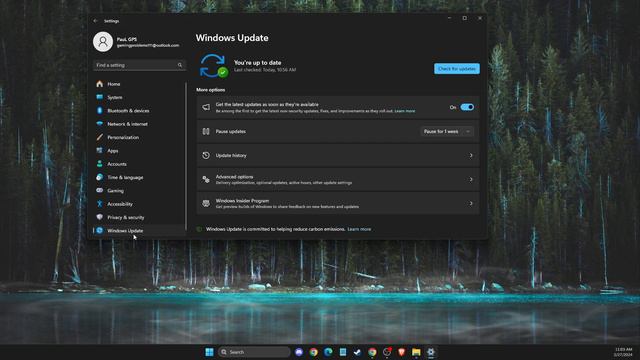The image size is (640, 360).
Task: Click the Gaming controller icon
Action: click(x=100, y=190)
